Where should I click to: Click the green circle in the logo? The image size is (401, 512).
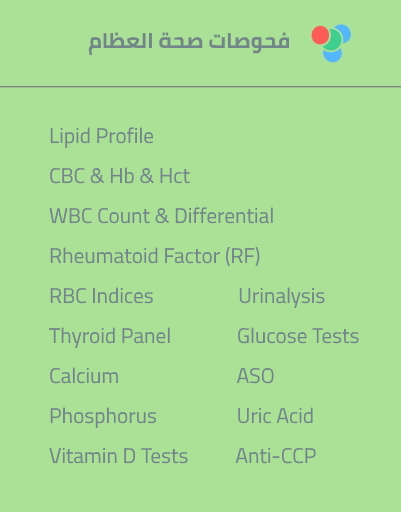click(x=333, y=40)
